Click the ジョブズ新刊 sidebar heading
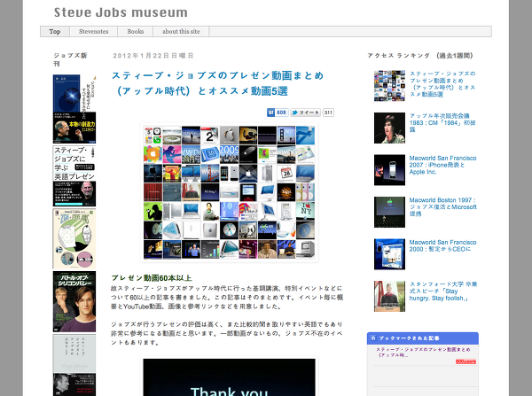This screenshot has width=532, height=396. pyautogui.click(x=70, y=59)
